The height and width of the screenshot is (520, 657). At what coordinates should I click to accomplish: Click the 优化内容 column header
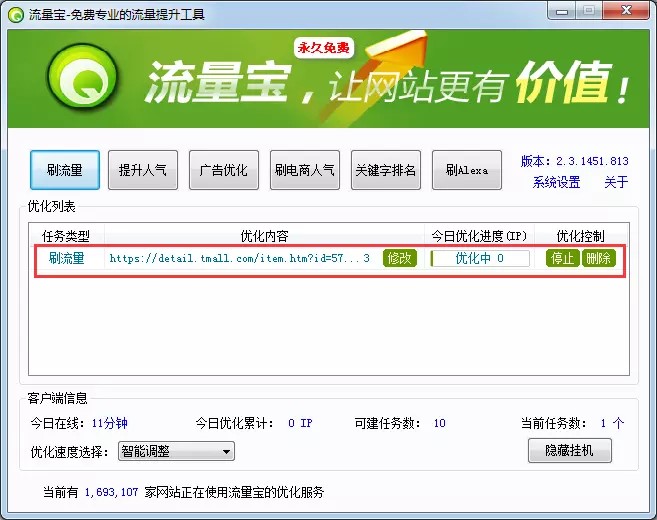[x=264, y=236]
